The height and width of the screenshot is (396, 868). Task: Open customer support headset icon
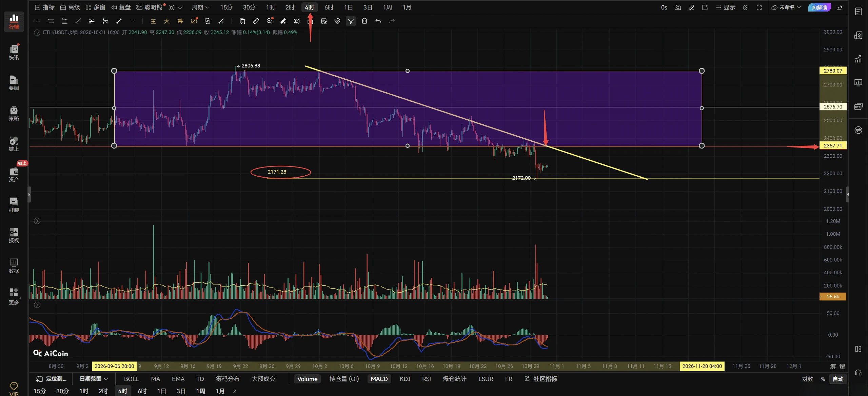(858, 373)
